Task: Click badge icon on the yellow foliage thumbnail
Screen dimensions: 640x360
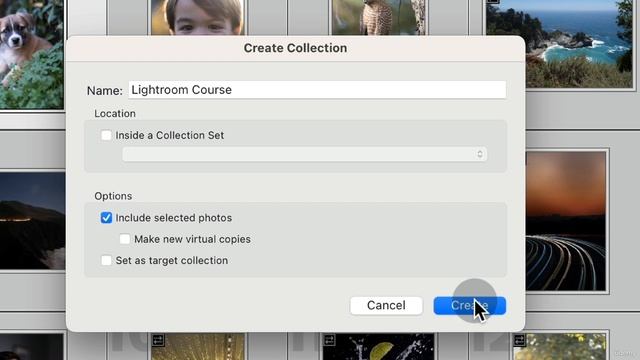Action: [519, 340]
